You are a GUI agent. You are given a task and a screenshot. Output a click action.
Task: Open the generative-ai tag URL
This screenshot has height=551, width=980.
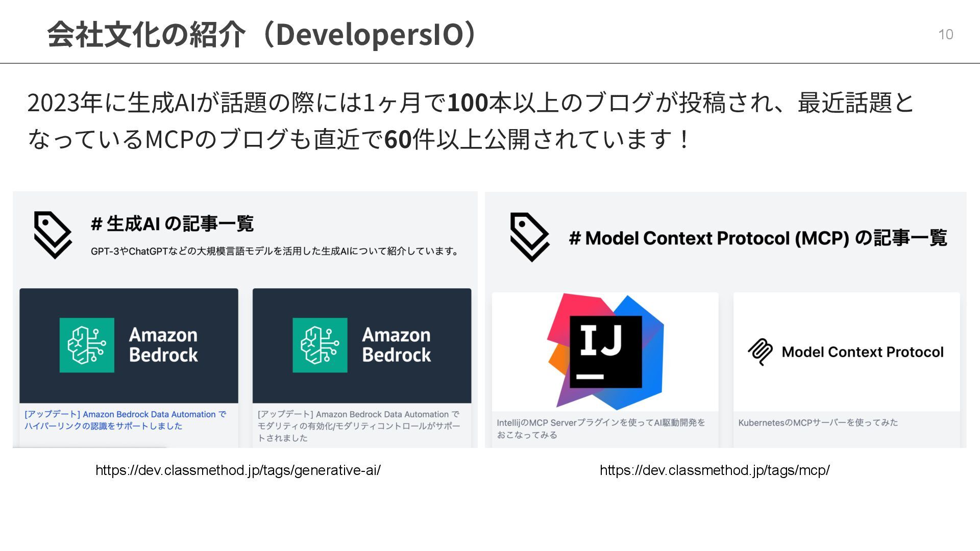[x=238, y=470]
